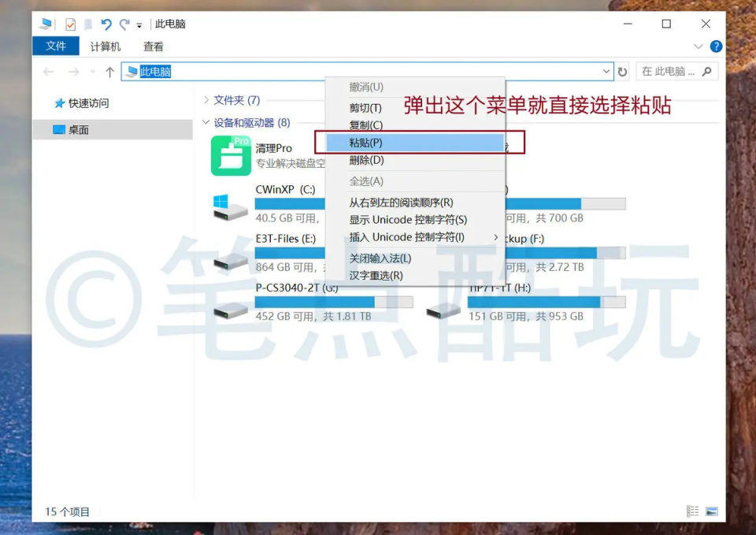
Task: Choose 剪切(T) in context menu
Action: point(416,108)
